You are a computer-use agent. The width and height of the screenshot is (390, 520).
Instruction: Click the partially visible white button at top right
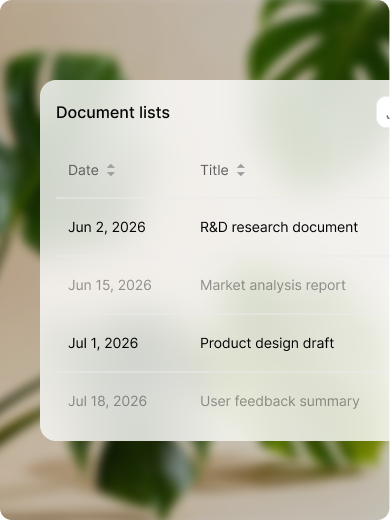[383, 112]
